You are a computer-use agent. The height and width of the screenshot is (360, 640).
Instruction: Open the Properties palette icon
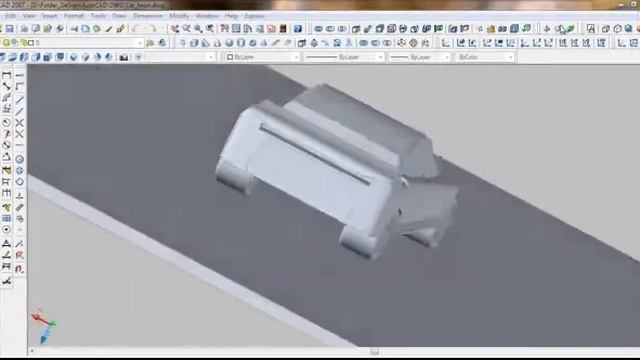click(x=224, y=29)
